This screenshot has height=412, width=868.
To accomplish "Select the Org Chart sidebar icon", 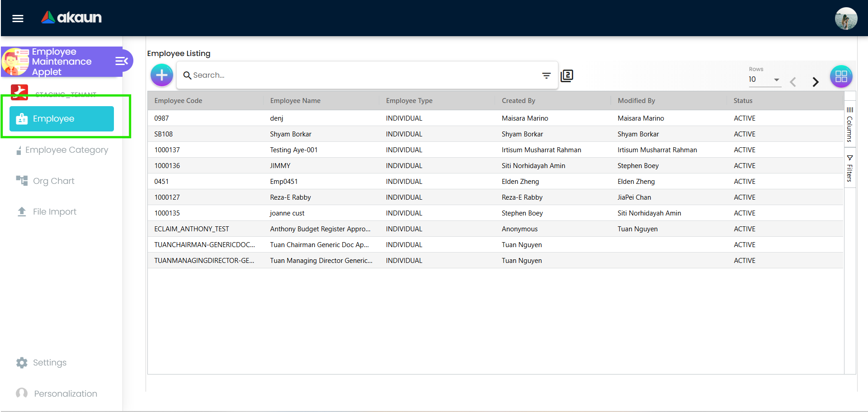I will tap(21, 181).
